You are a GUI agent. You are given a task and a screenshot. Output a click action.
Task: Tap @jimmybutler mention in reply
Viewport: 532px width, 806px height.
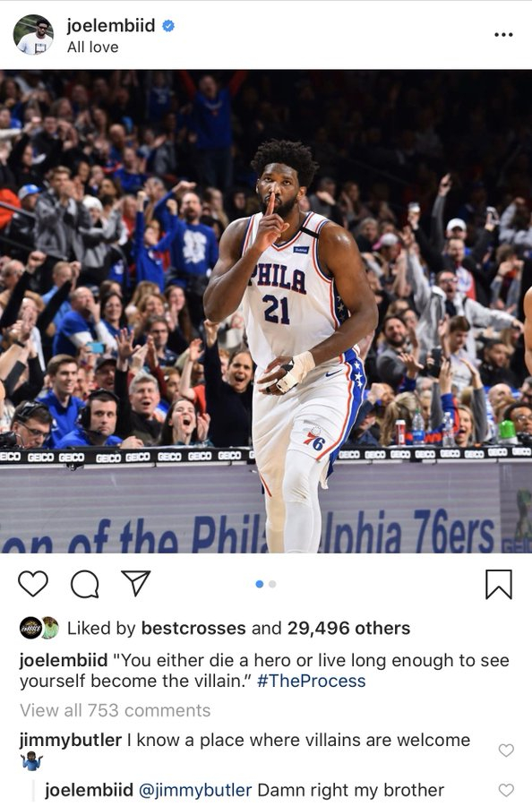click(x=195, y=790)
